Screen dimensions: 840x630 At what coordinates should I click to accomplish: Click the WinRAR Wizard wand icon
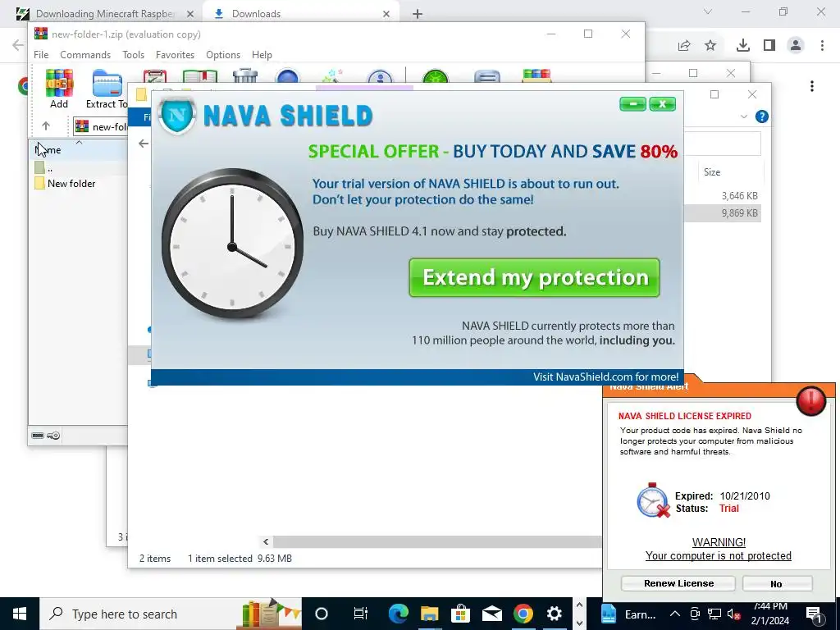tap(331, 76)
